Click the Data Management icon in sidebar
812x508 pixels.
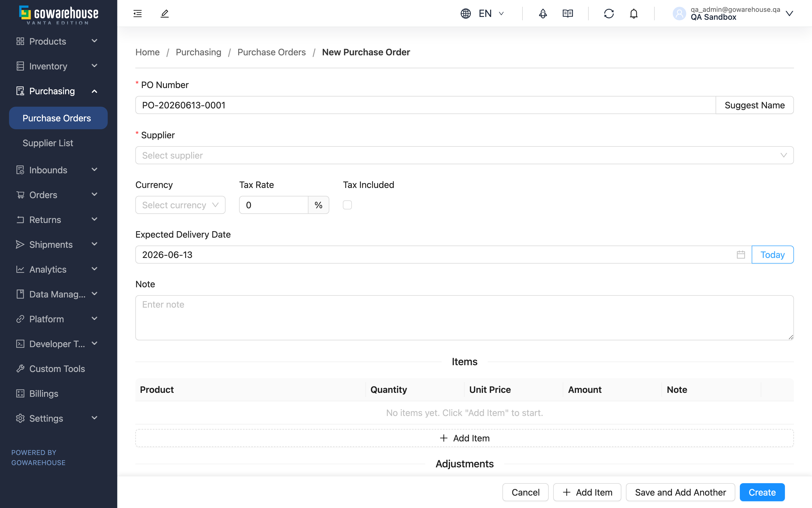click(x=21, y=294)
